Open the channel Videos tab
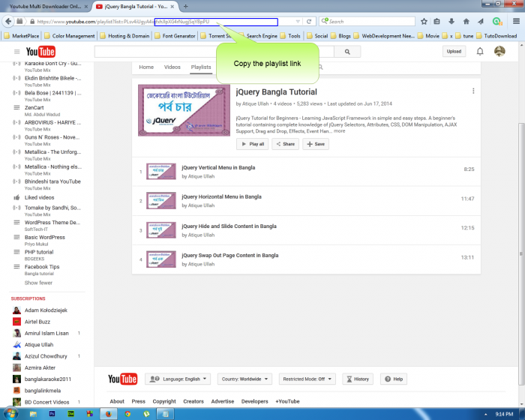This screenshot has height=420, width=525. (x=172, y=67)
